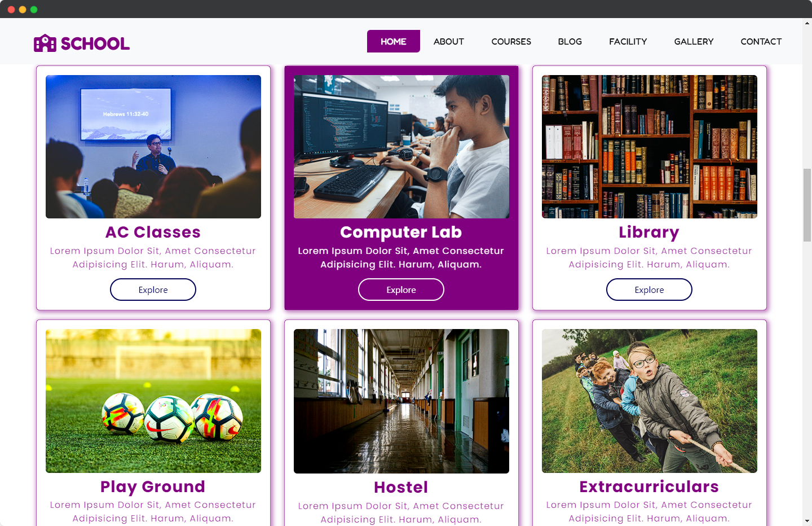Click Explore under AC Classes
This screenshot has height=526, width=812.
(x=153, y=290)
